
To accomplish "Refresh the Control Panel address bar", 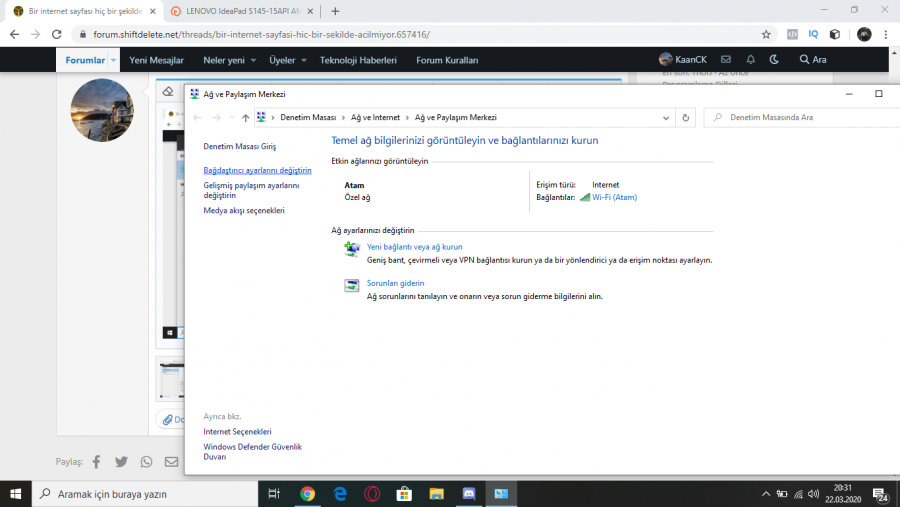I will coord(685,117).
